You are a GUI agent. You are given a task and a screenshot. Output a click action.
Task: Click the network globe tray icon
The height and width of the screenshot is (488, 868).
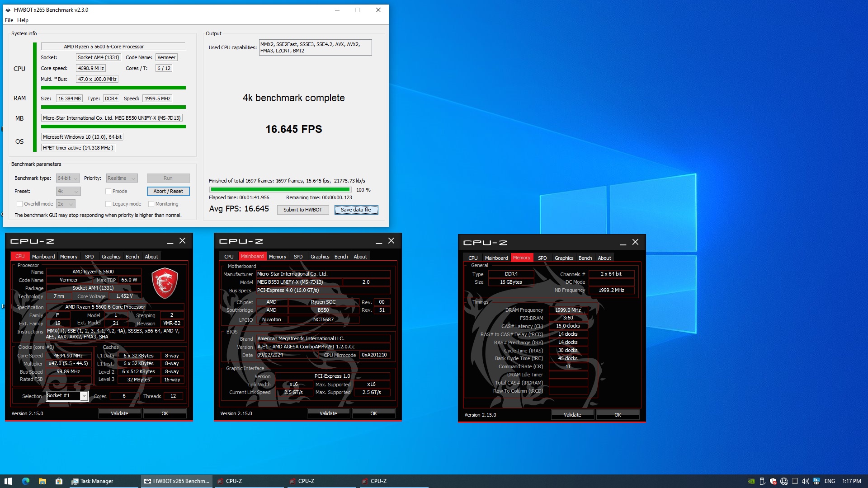(784, 481)
